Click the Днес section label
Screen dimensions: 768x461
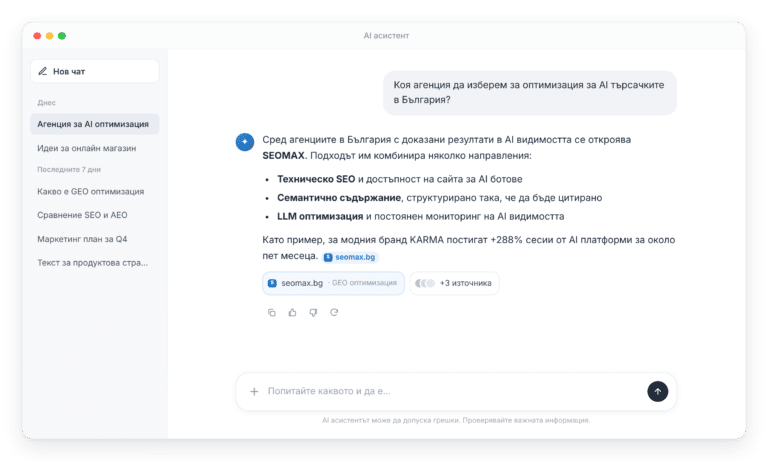[x=47, y=103]
